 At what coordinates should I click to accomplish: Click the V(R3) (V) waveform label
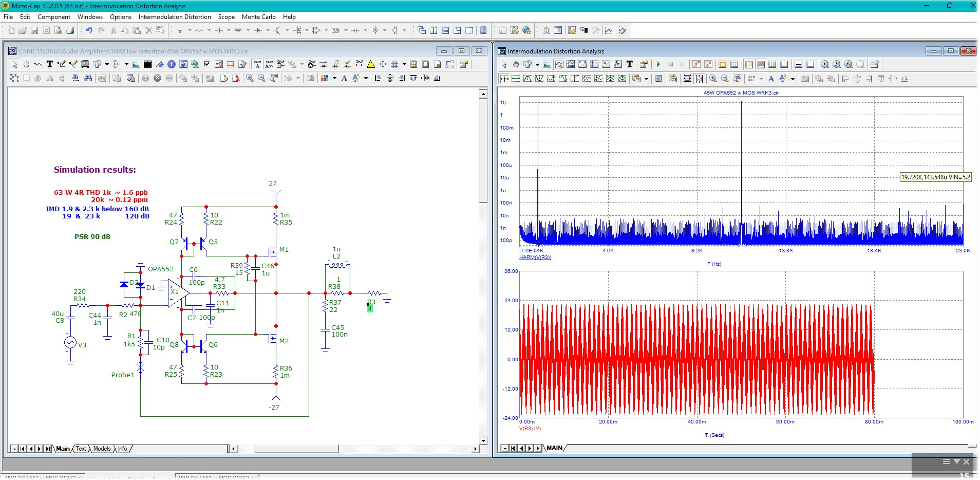(530, 429)
